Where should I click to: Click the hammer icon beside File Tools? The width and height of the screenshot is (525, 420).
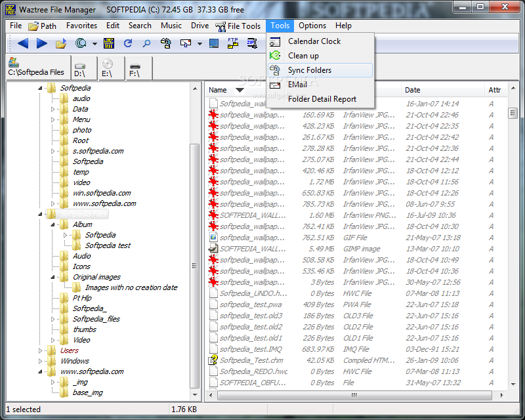pos(220,26)
